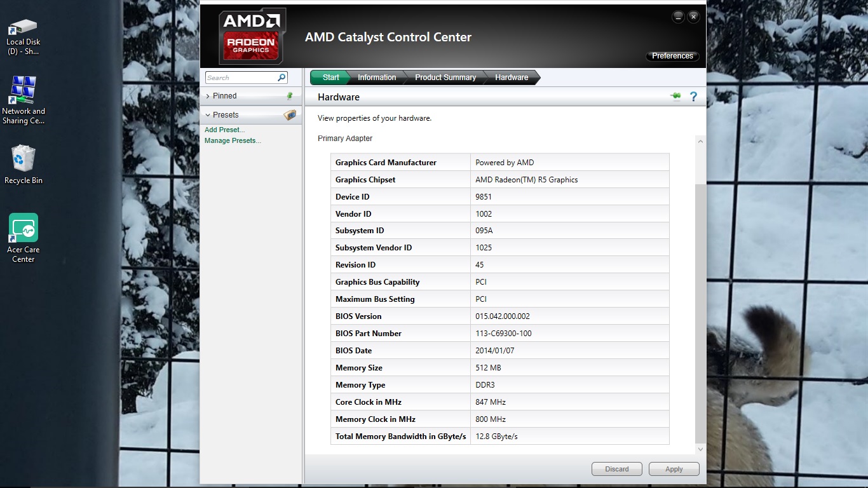This screenshot has height=488, width=868.
Task: Click the Manage Presets link
Action: pyautogui.click(x=233, y=140)
